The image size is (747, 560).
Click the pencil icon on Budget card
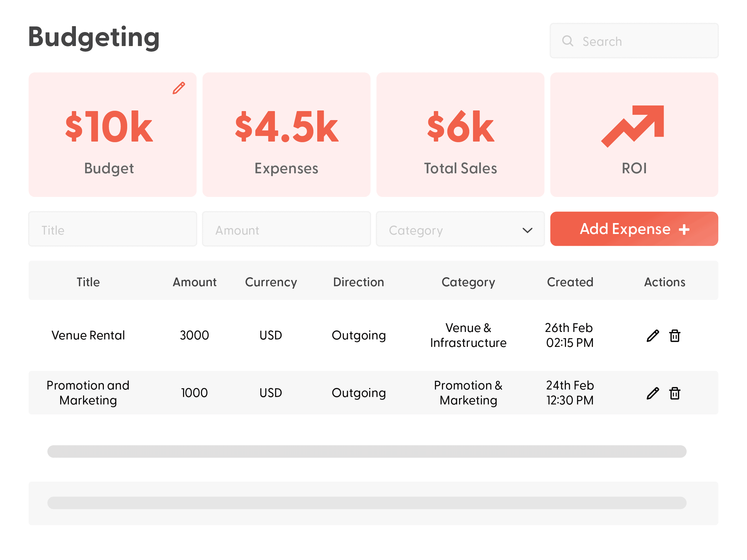pyautogui.click(x=179, y=88)
